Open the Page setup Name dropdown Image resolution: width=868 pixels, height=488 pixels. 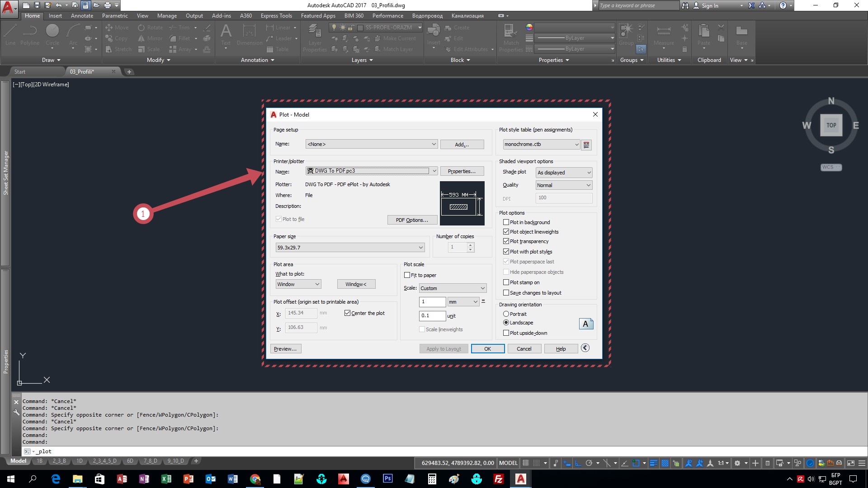(x=372, y=144)
